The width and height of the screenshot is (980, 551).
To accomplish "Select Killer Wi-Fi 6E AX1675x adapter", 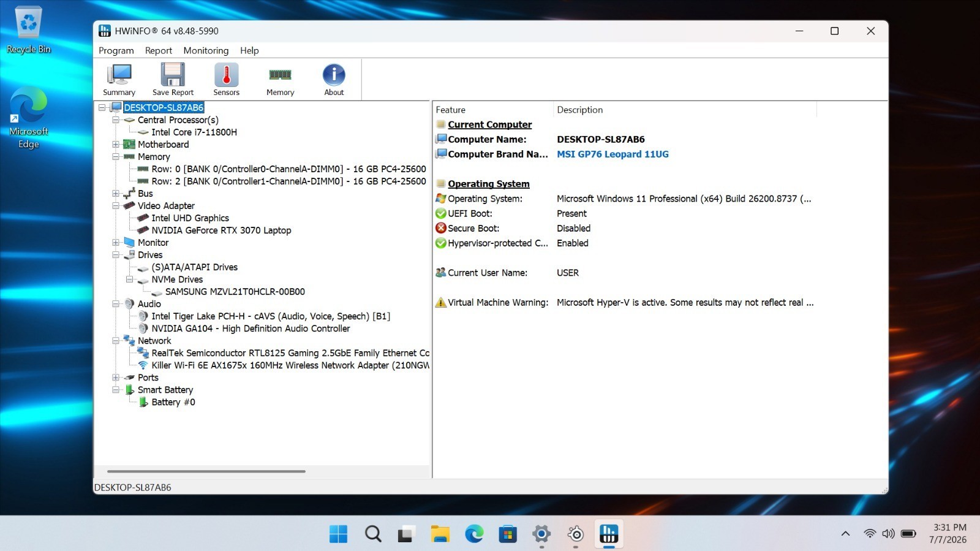I will click(290, 365).
